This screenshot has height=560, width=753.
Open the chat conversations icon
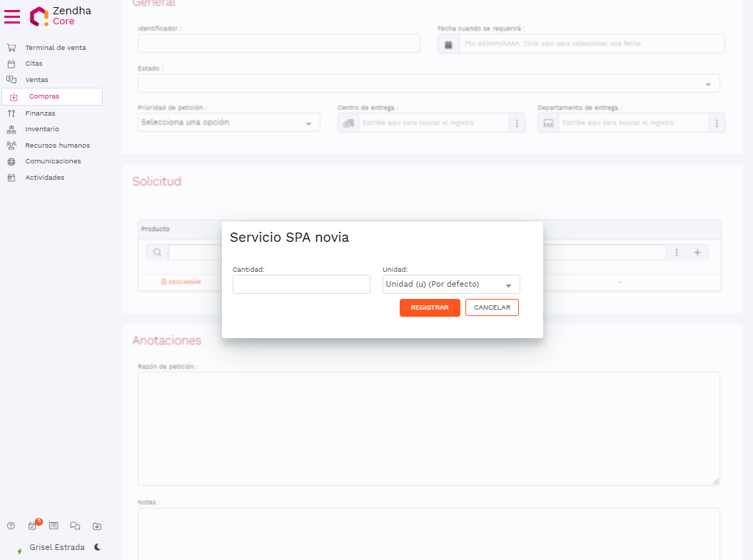75,526
